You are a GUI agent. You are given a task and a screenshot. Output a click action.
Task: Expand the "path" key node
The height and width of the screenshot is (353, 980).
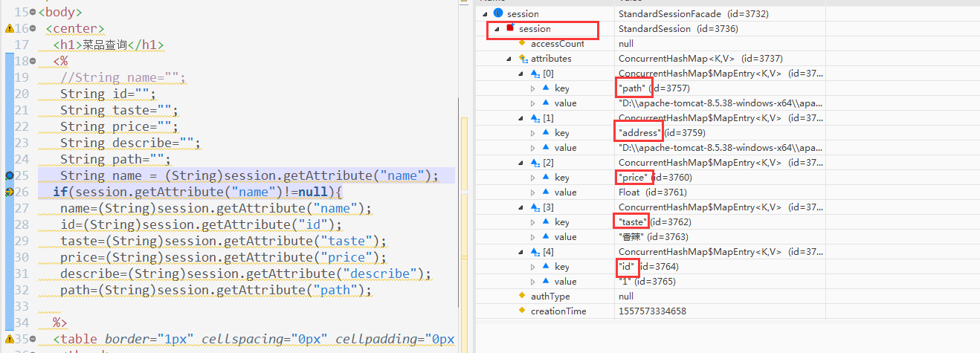[x=533, y=88]
